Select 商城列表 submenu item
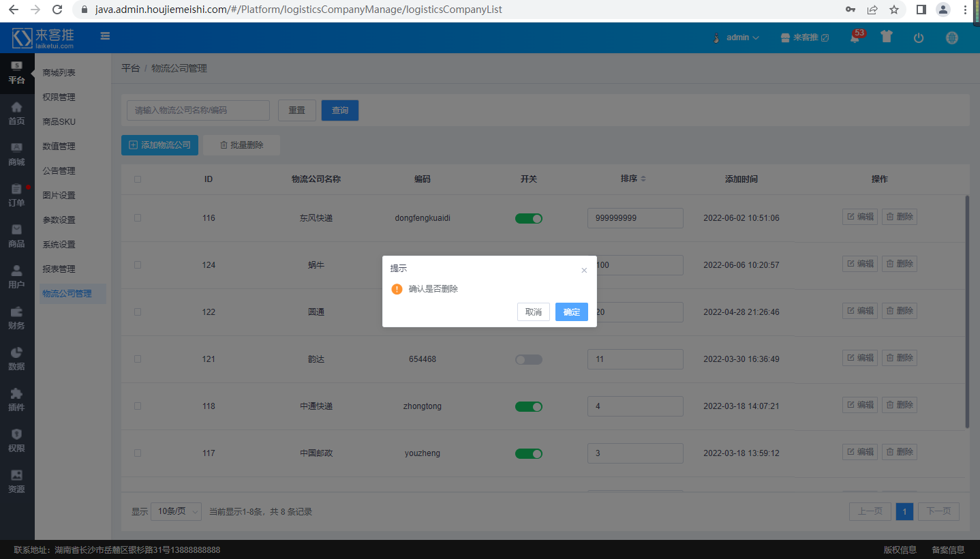 point(59,73)
